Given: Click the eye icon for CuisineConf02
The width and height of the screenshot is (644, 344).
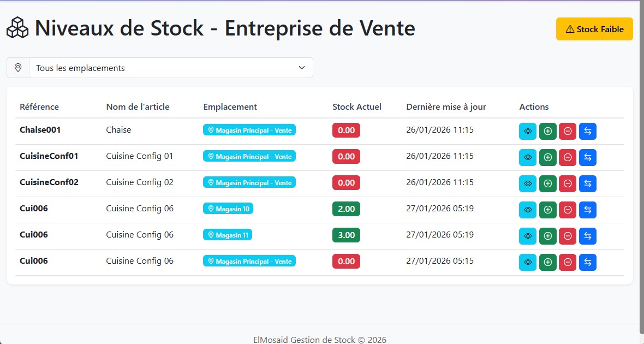Looking at the screenshot, I should [528, 183].
